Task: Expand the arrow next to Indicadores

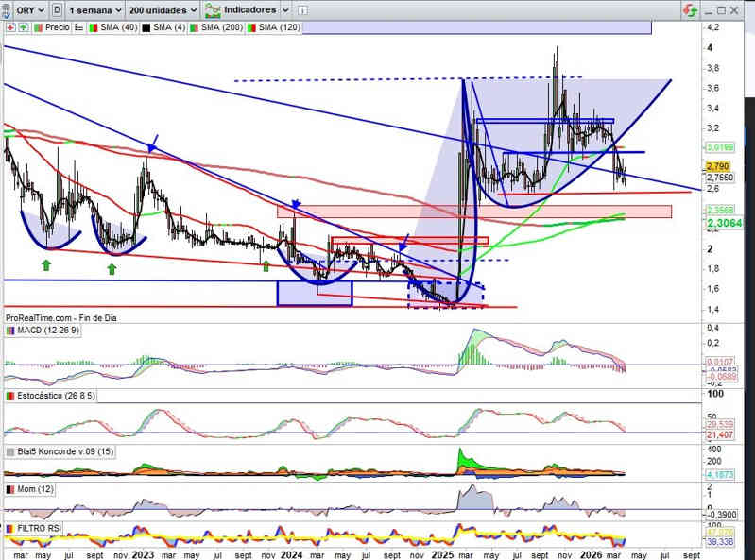Action: click(284, 9)
